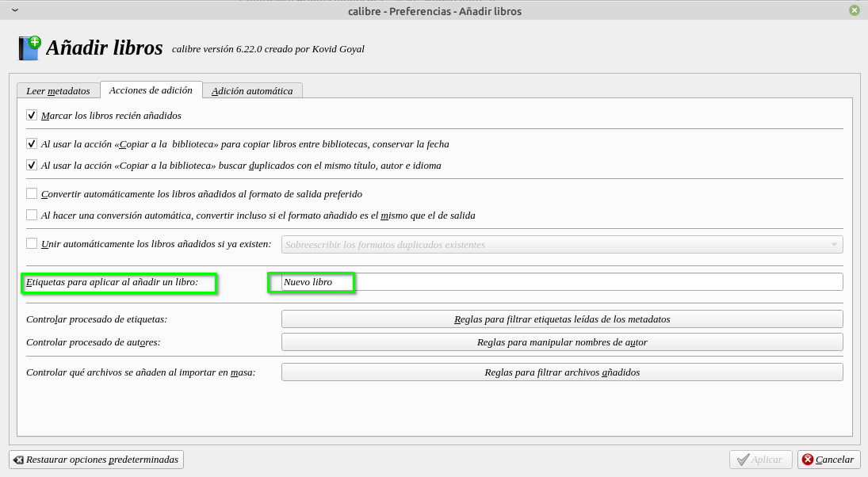Click 'Reglas para filtrar etiquetas leídas de los metadatos'

562,319
